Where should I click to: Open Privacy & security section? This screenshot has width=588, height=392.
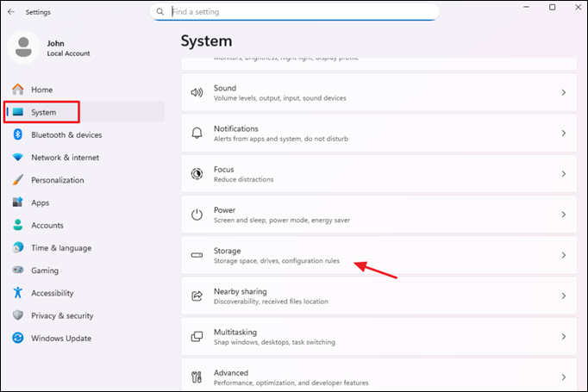[x=84, y=315]
